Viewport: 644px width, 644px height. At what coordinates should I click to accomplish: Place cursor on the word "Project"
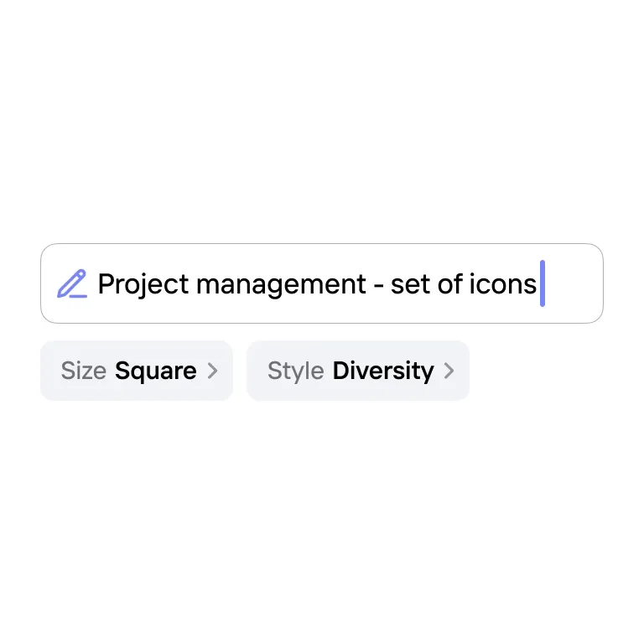click(x=143, y=284)
